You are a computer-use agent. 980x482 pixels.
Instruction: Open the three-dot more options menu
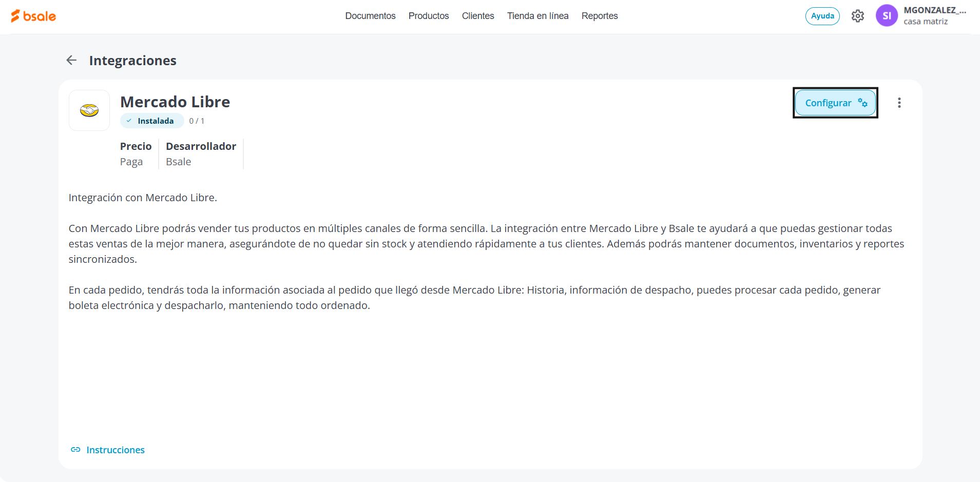(x=899, y=103)
